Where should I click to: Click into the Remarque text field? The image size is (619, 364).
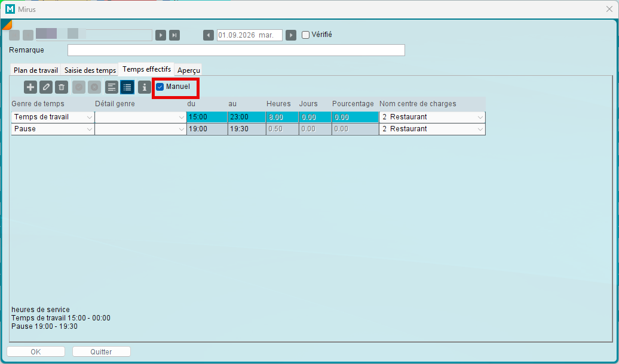(236, 50)
